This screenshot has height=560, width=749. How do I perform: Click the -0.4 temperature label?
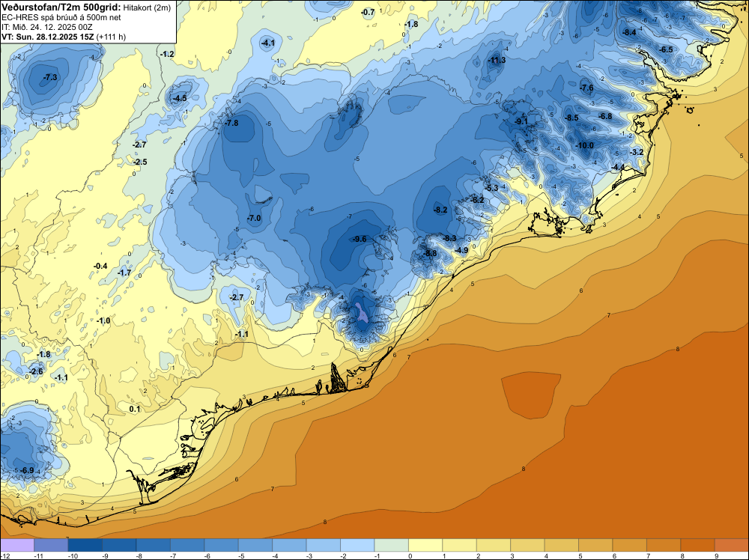tap(100, 267)
